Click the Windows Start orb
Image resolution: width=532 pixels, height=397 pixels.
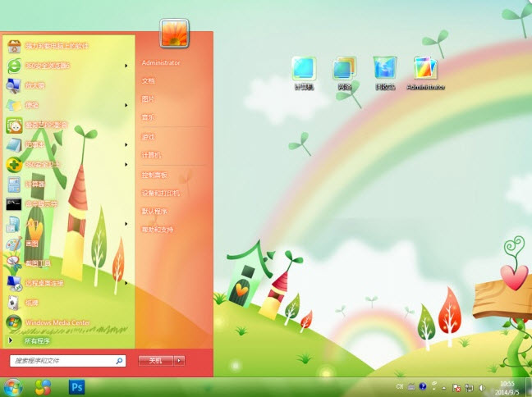(x=13, y=386)
